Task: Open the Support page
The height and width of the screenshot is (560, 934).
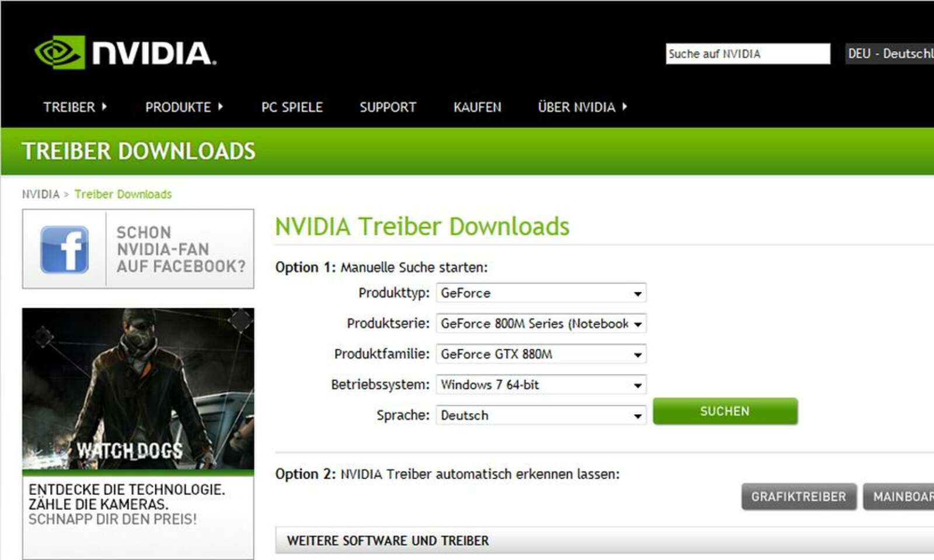Action: (x=388, y=107)
